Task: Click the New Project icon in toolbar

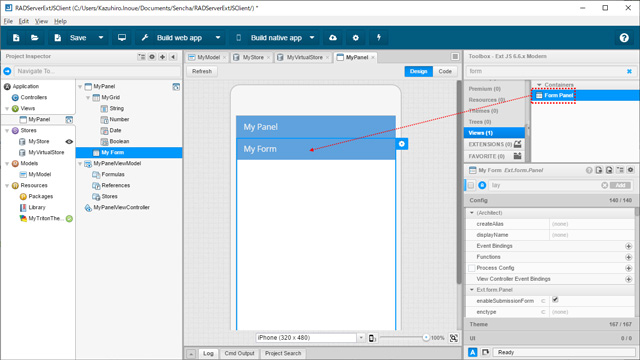Action: pos(16,38)
